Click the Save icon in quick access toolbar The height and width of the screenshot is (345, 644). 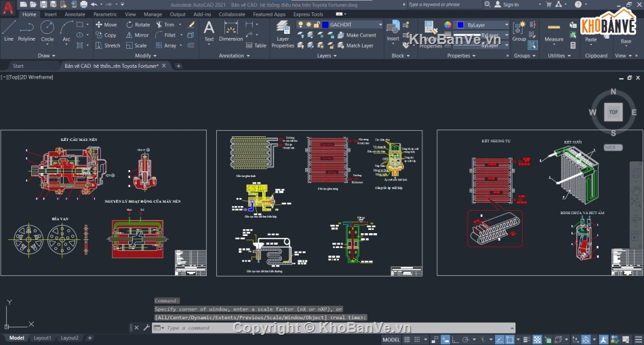coord(43,5)
